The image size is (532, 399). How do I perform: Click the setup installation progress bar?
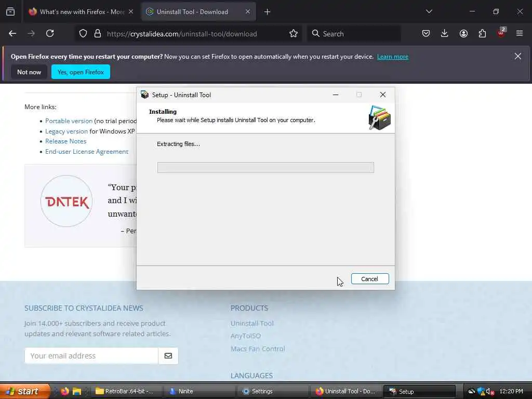point(265,168)
